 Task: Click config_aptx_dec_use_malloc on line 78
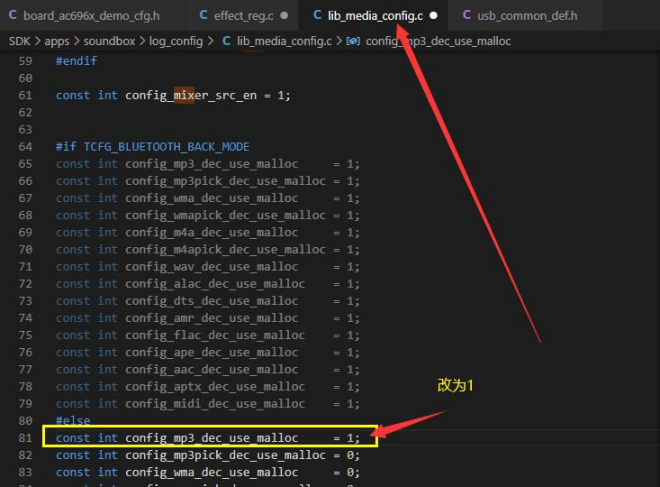pyautogui.click(x=215, y=387)
